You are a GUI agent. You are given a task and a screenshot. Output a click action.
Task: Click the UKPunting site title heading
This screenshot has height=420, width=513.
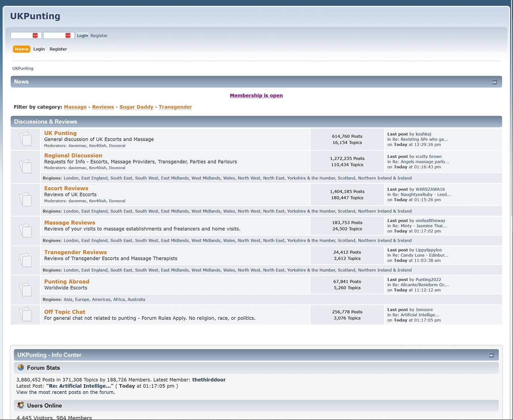point(35,16)
